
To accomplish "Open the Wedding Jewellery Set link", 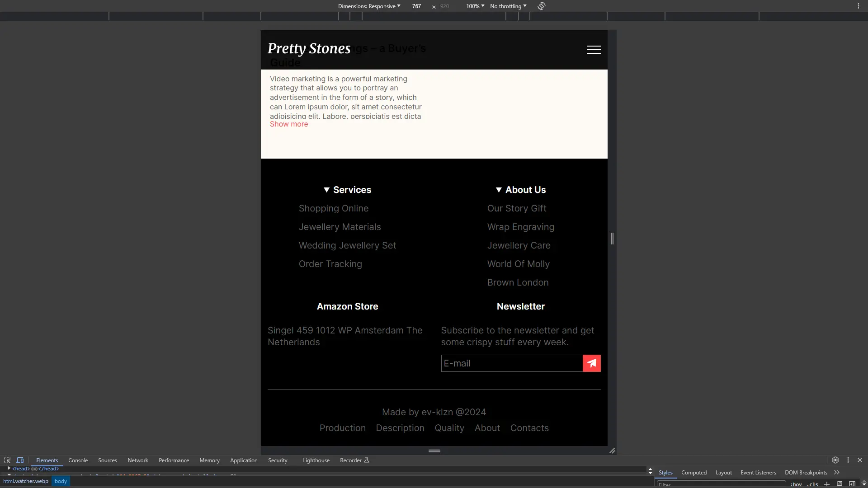I will pos(347,245).
